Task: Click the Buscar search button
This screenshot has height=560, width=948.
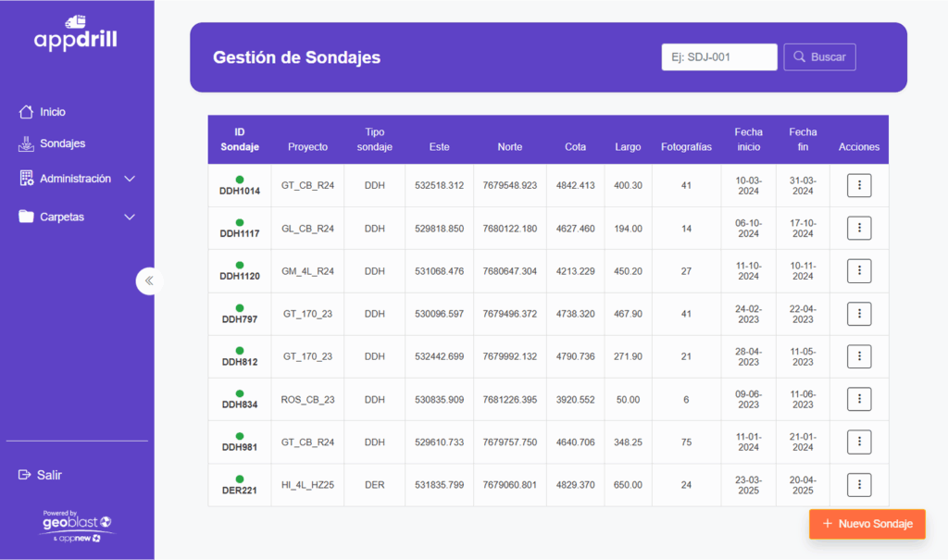Action: [x=819, y=56]
